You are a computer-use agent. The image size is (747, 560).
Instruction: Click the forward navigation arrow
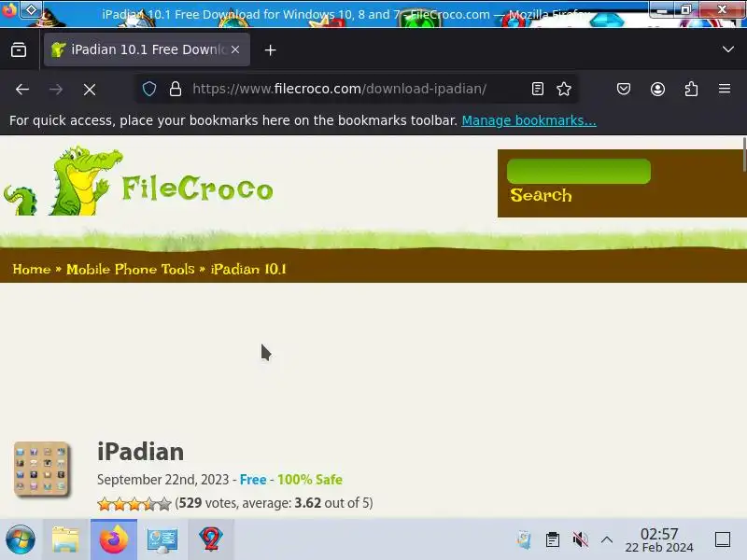point(56,89)
